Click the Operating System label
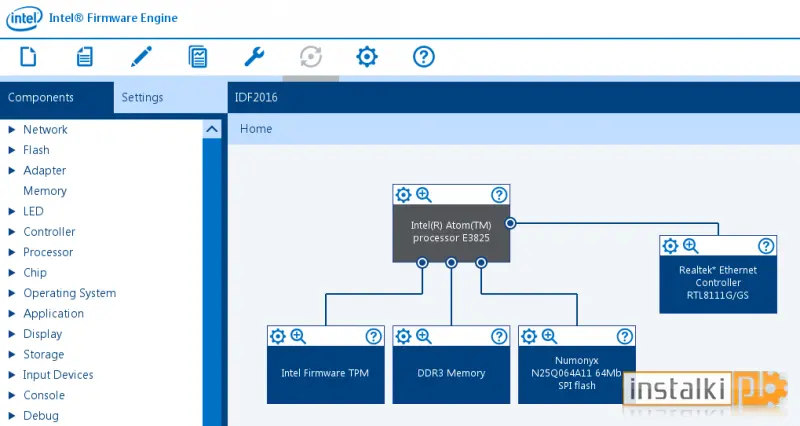Viewport: 800px width, 426px height. point(69,293)
